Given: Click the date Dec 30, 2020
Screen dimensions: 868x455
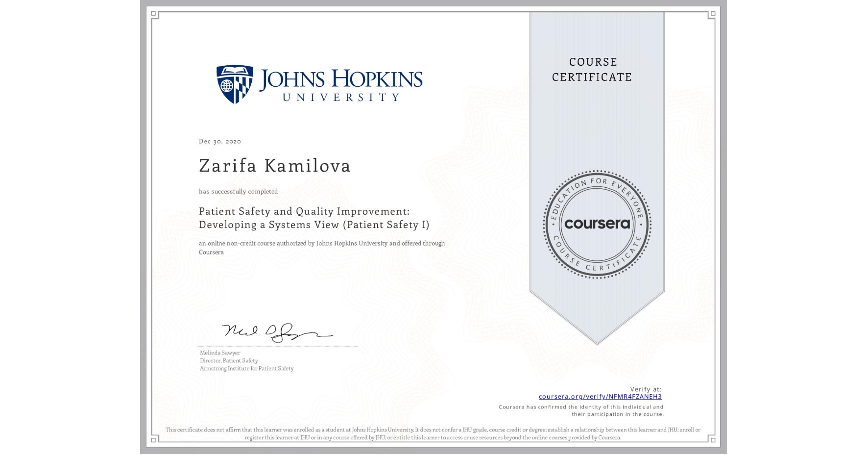Looking at the screenshot, I should 219,141.
